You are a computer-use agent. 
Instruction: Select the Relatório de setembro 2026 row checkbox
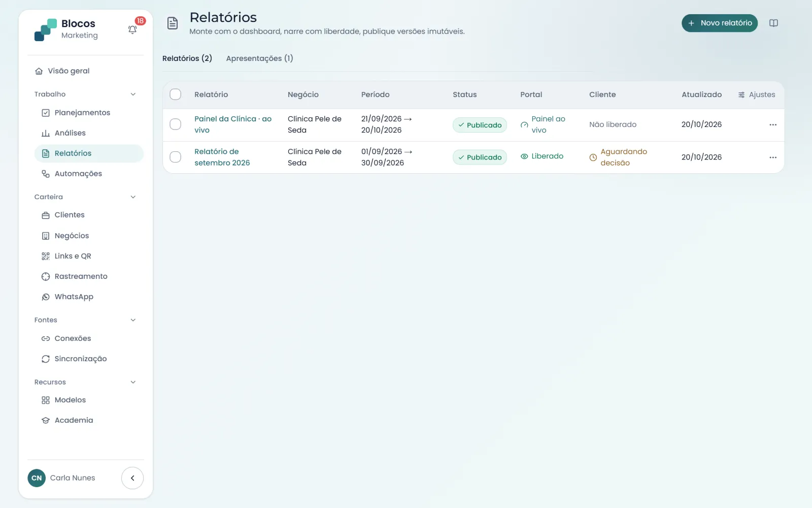pos(176,157)
